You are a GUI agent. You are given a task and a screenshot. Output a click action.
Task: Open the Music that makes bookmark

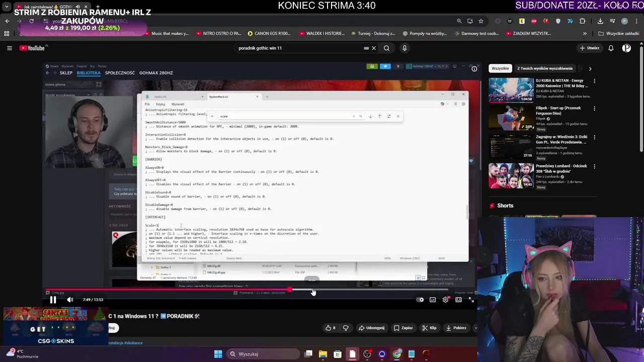pyautogui.click(x=166, y=34)
